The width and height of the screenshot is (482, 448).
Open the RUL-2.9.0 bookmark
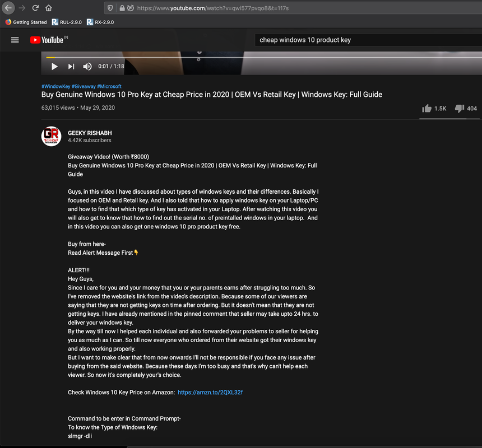pos(67,22)
